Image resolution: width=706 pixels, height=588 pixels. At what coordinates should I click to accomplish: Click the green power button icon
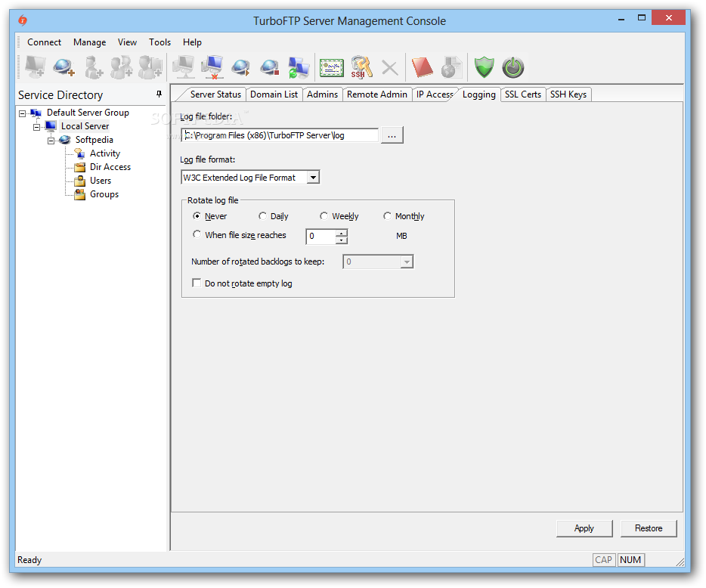coord(512,67)
